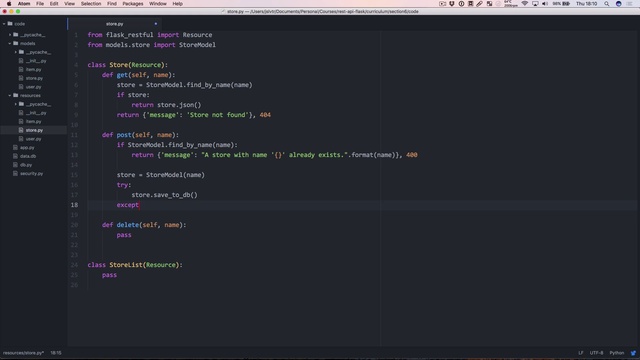The height and width of the screenshot is (360, 640).
Task: Click the file icon beside db.py
Action: 15,165
